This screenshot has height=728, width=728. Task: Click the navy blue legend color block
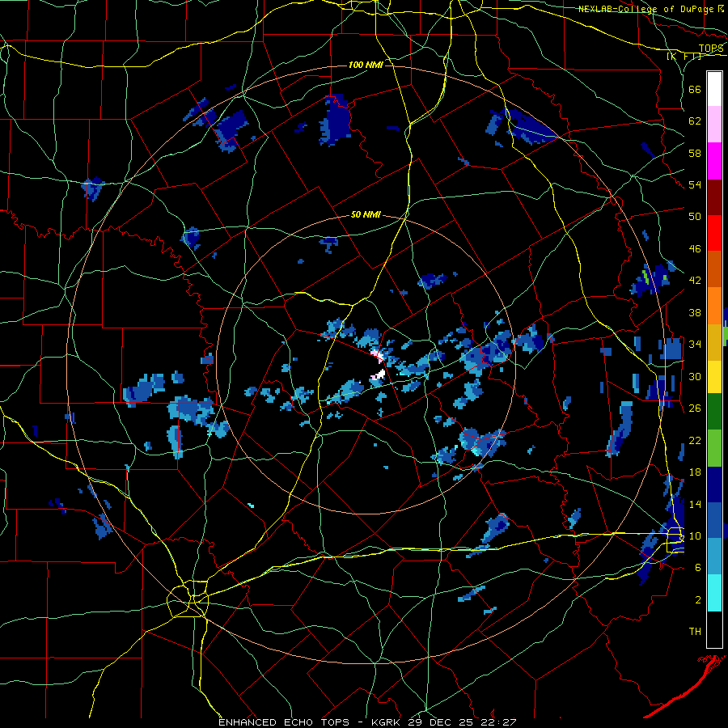pos(714,484)
